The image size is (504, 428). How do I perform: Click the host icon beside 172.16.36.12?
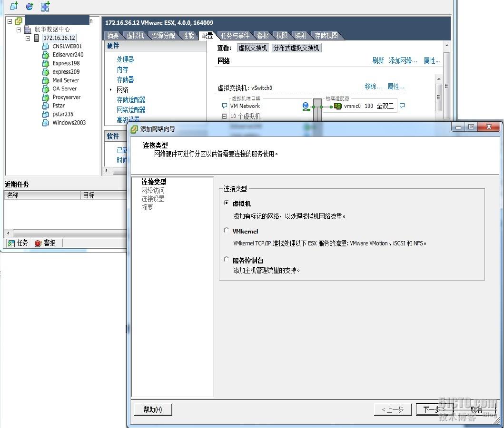[x=36, y=38]
